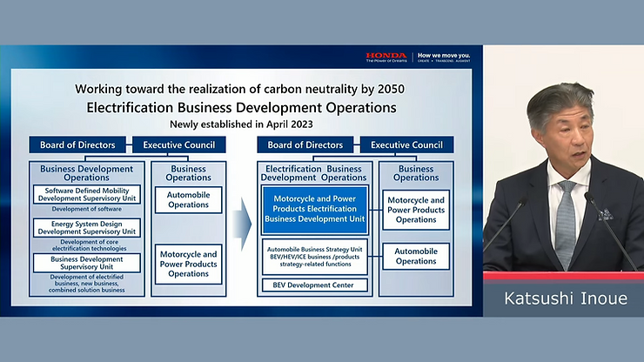Click the 'Automobile Business Strategy Unit' box

315,257
